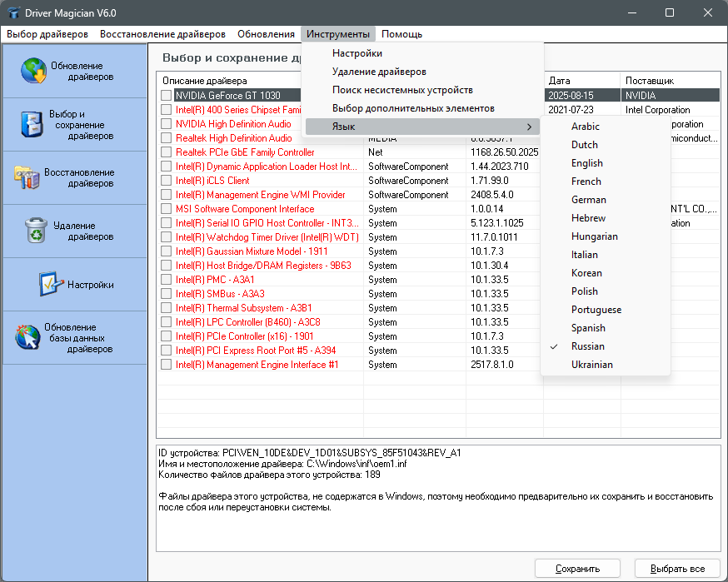Click date cell 2025-08-15
The width and height of the screenshot is (728, 582).
pyautogui.click(x=571, y=96)
